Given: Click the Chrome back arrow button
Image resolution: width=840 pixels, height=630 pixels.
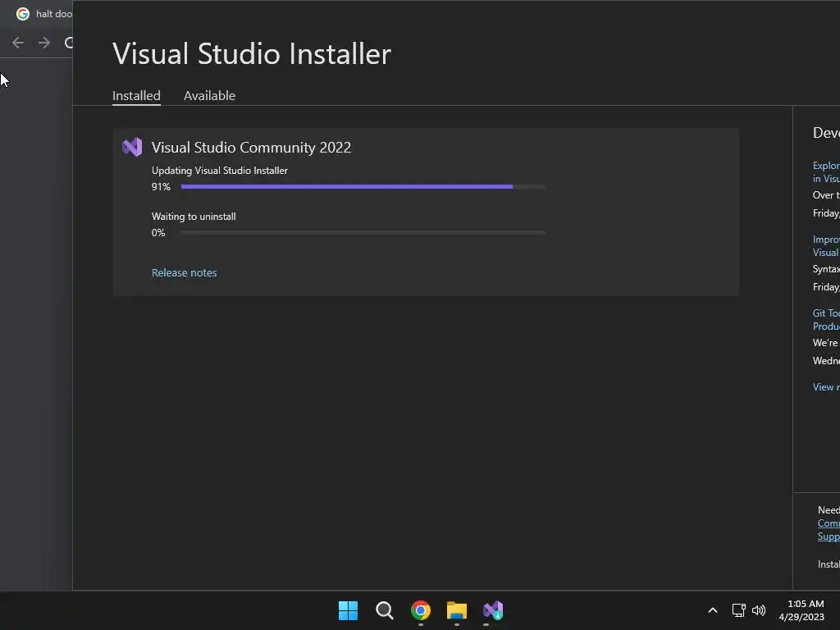Looking at the screenshot, I should tap(18, 43).
